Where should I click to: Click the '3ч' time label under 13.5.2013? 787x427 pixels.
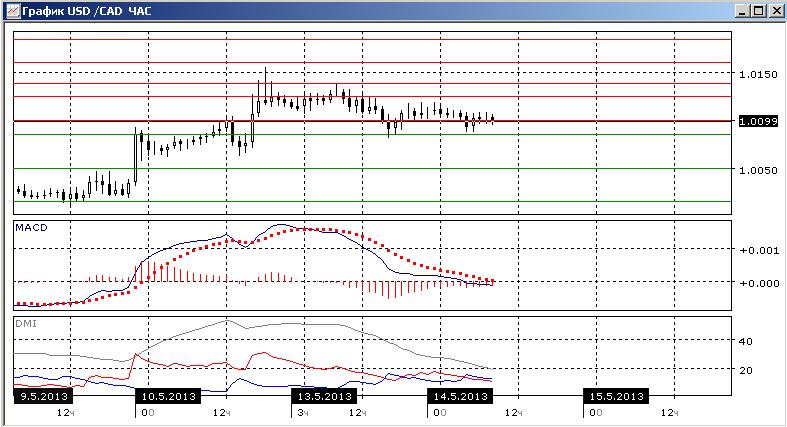(x=303, y=412)
